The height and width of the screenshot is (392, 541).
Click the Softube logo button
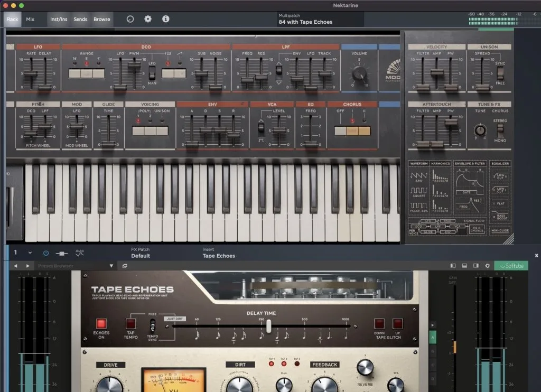pyautogui.click(x=511, y=266)
